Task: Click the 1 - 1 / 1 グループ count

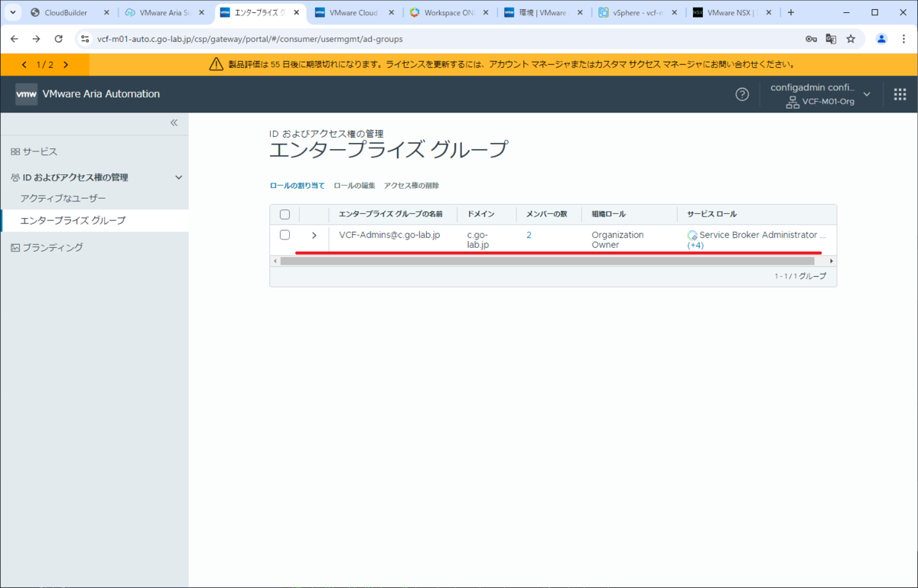Action: (800, 276)
